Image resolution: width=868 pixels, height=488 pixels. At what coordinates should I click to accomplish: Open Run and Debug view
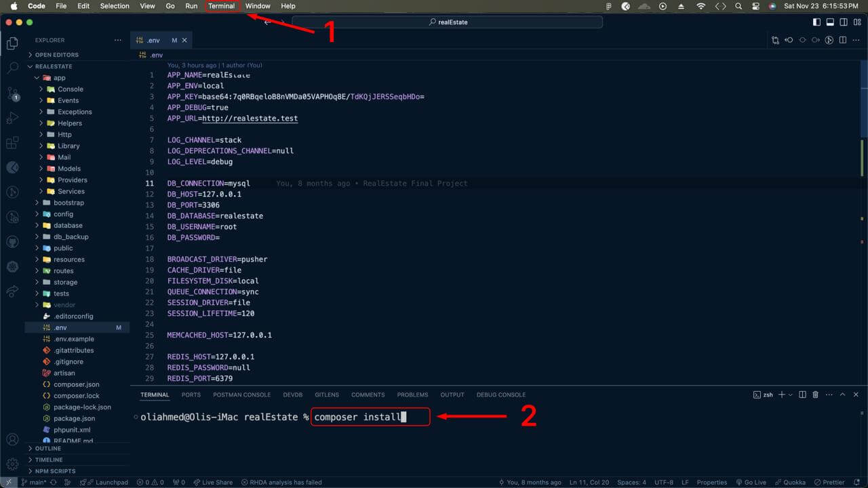pos(12,118)
